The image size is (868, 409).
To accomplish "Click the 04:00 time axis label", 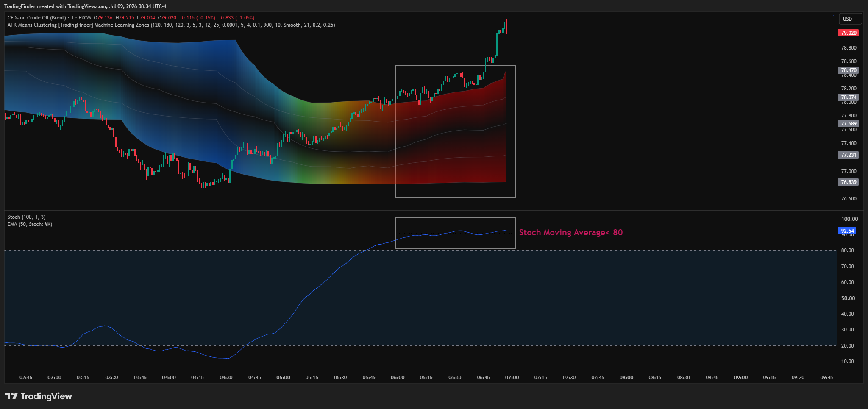I will click(x=169, y=378).
